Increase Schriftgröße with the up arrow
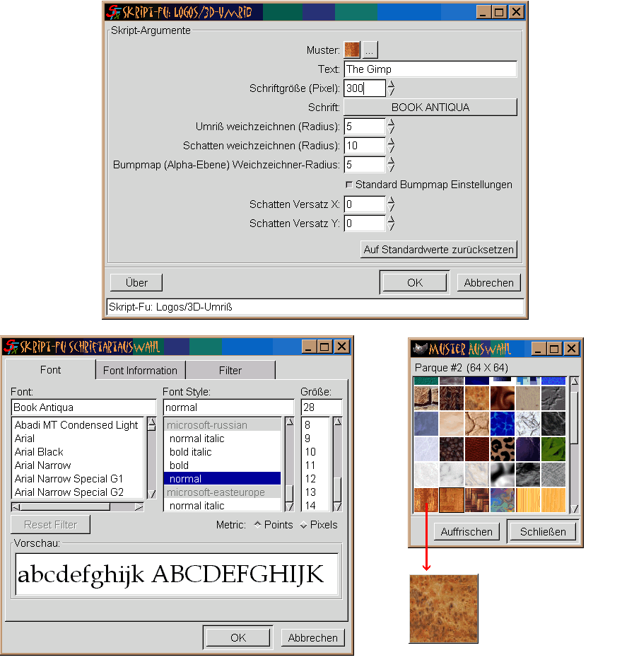Screen dimensions: 622x672 [392, 84]
